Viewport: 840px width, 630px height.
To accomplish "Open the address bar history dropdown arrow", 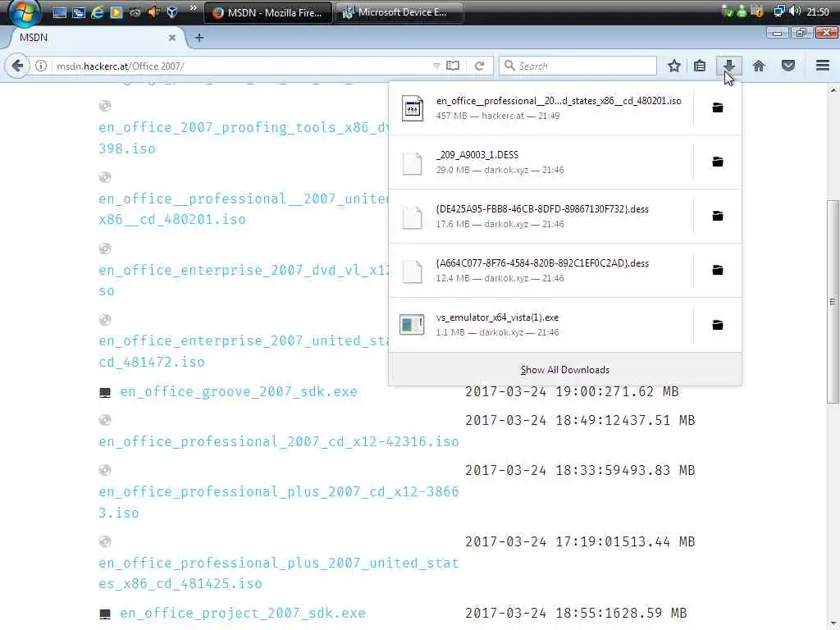I will (436, 66).
